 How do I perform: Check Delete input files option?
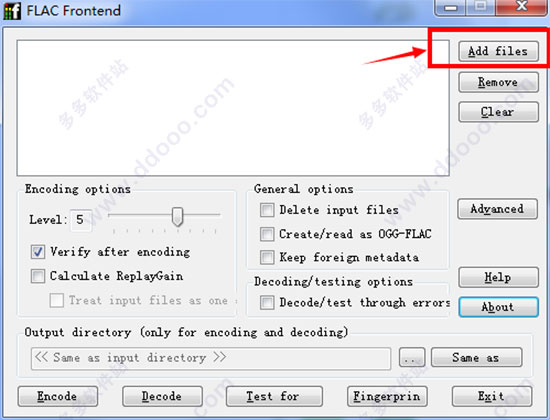pos(267,210)
